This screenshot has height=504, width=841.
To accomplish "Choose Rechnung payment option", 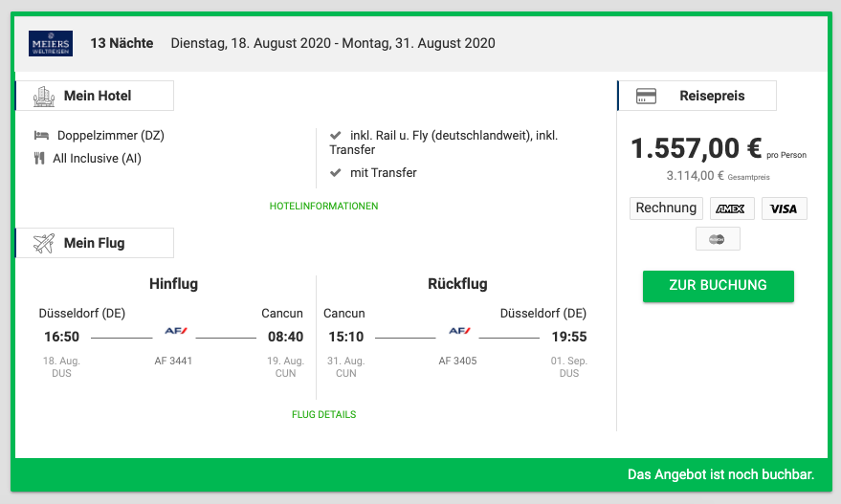I will 666,208.
